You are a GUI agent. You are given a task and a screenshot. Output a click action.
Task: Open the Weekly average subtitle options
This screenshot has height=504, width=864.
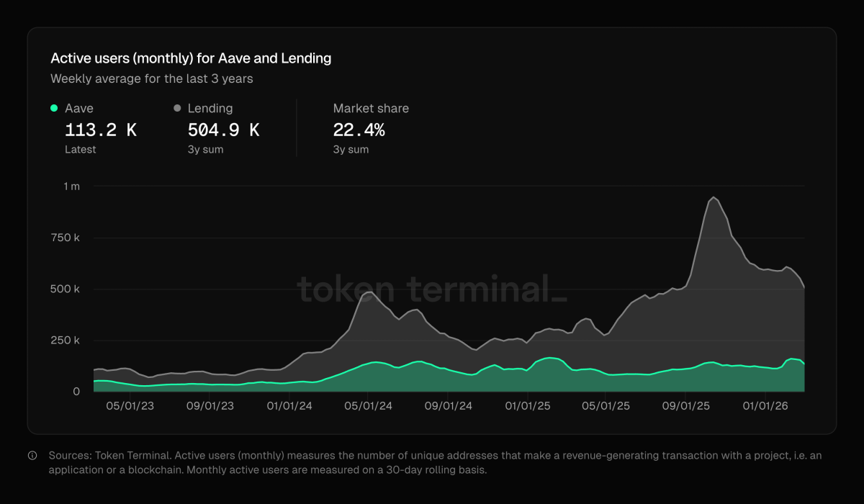point(151,78)
